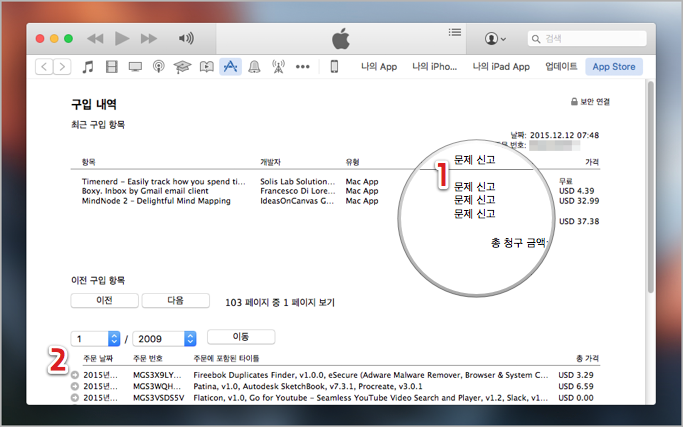Click the Flaticon, Go for Youtube order titles
683x427 pixels.
point(371,397)
